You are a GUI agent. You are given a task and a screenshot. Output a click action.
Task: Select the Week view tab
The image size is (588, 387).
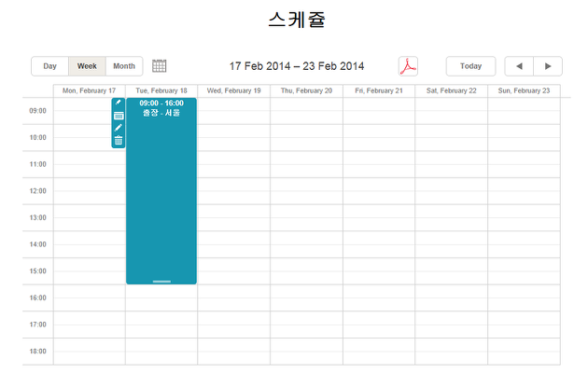pos(87,66)
